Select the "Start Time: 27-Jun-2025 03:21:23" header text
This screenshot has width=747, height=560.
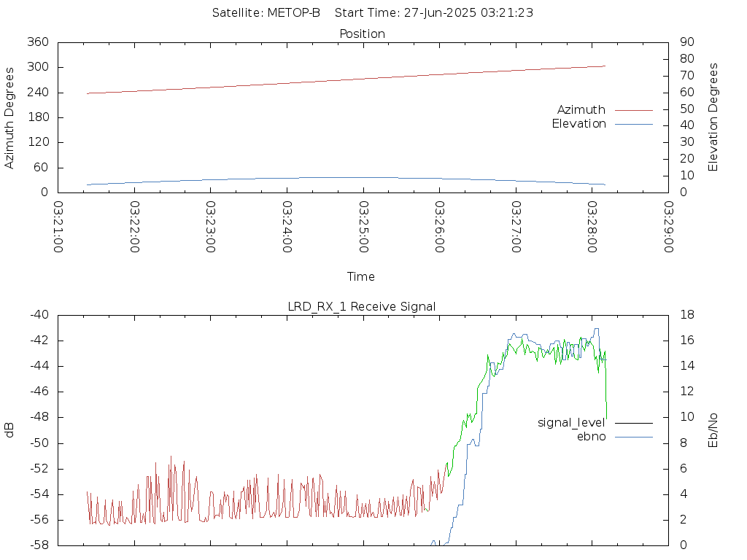point(434,13)
